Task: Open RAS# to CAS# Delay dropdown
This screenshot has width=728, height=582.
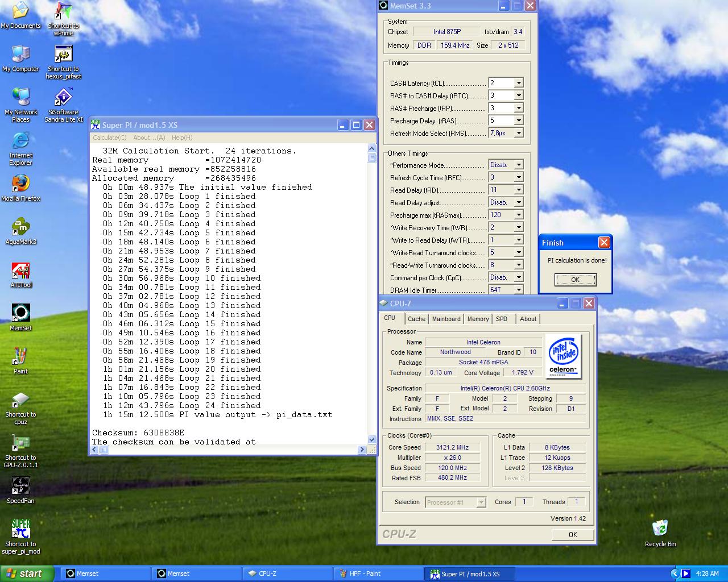Action: (x=519, y=95)
